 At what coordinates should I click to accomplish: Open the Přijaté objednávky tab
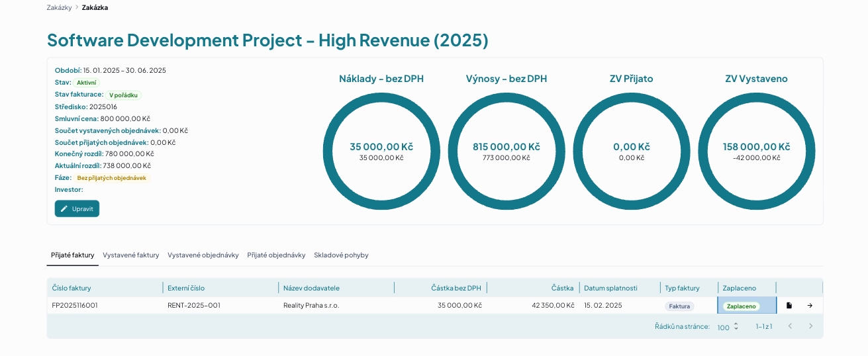tap(276, 255)
